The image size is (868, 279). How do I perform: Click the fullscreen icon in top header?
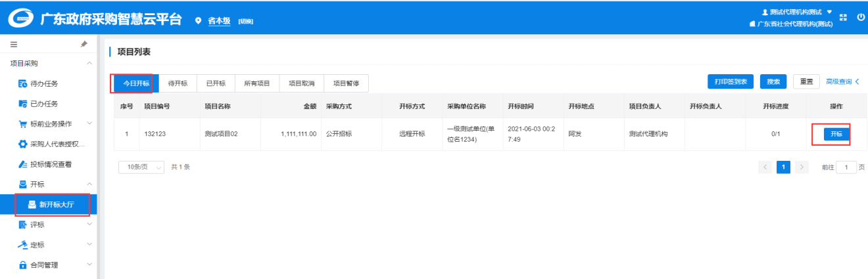click(844, 18)
